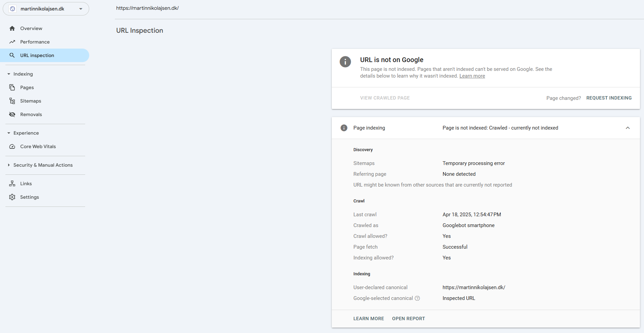The height and width of the screenshot is (333, 644).
Task: Click the Pages documents icon
Action: (12, 87)
